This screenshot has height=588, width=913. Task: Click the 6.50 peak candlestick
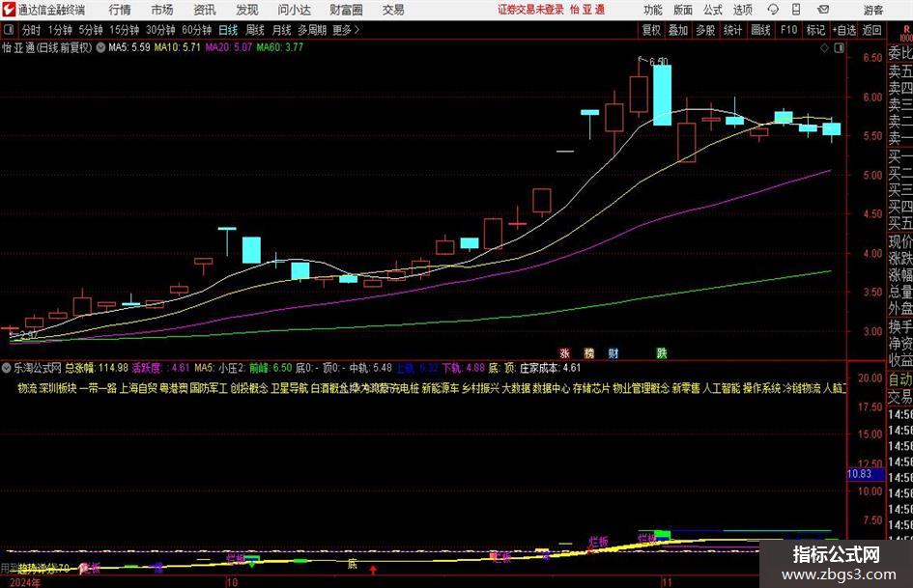(x=662, y=95)
